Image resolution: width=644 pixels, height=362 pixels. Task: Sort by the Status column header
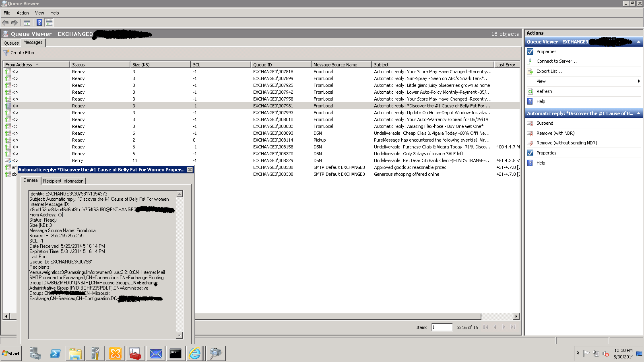100,64
